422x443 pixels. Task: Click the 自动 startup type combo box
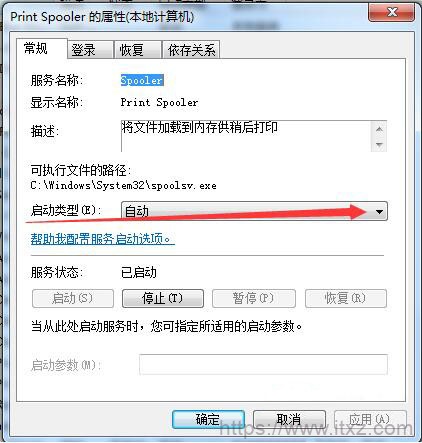pyautogui.click(x=254, y=211)
